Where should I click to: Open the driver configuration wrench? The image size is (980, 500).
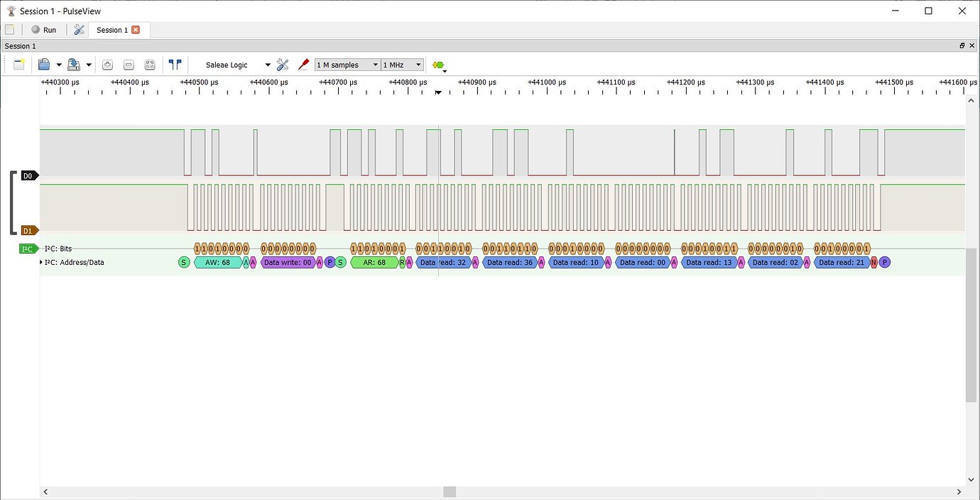282,64
